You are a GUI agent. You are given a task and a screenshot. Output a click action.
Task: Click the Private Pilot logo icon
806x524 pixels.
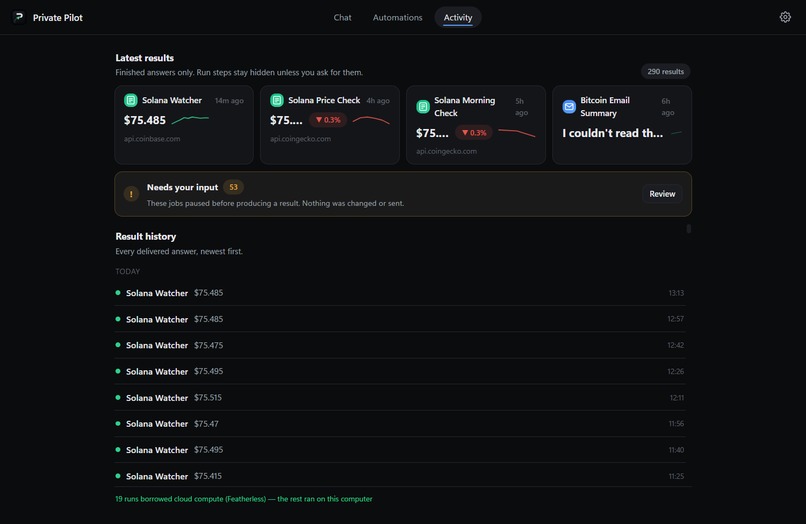(19, 17)
